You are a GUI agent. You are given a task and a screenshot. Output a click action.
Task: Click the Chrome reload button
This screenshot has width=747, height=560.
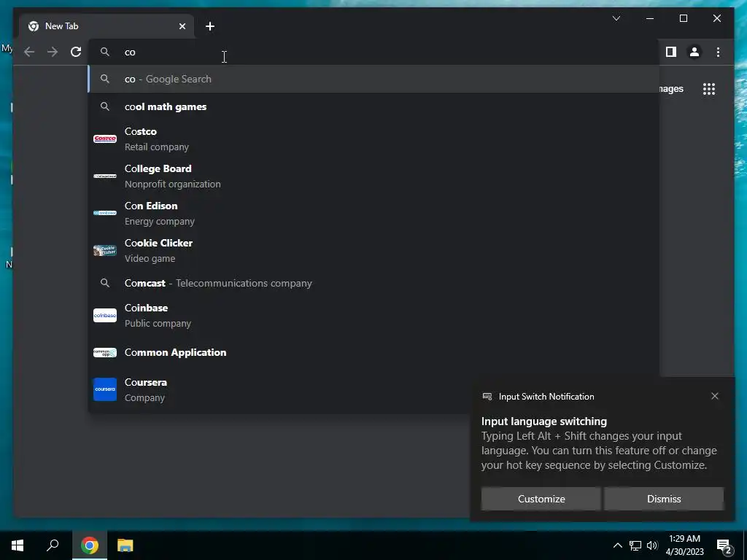[x=76, y=52]
